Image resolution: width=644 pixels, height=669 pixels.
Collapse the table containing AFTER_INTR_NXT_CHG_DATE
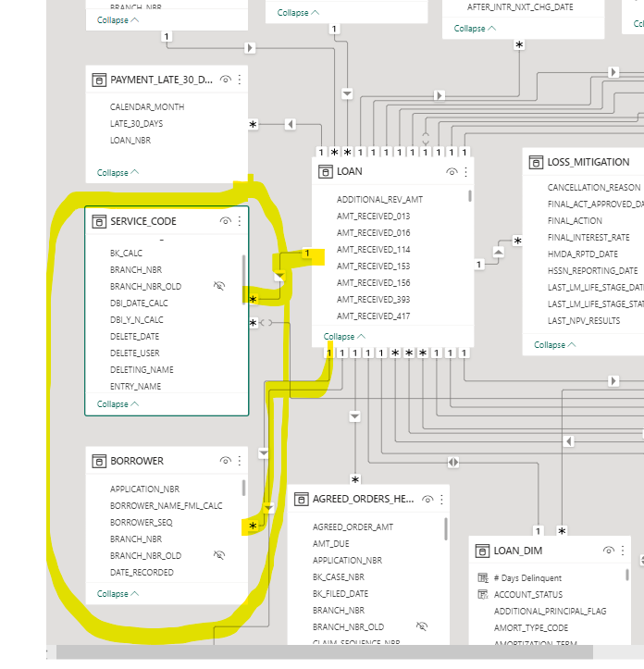click(x=475, y=28)
